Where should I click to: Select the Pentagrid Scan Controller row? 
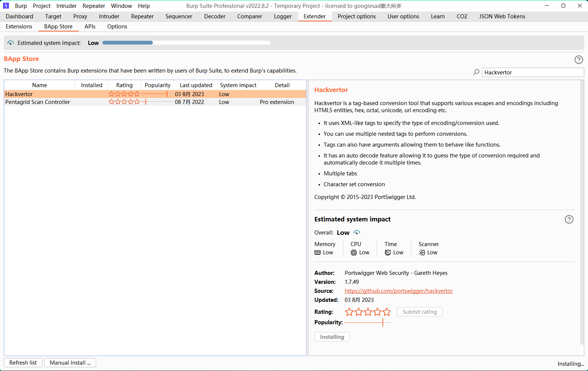(155, 102)
